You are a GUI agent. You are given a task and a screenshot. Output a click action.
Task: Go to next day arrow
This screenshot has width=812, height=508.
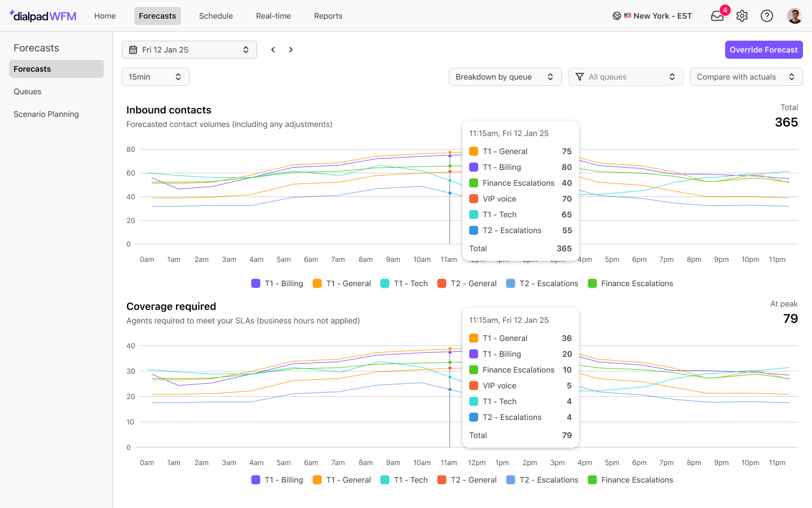[x=291, y=50]
